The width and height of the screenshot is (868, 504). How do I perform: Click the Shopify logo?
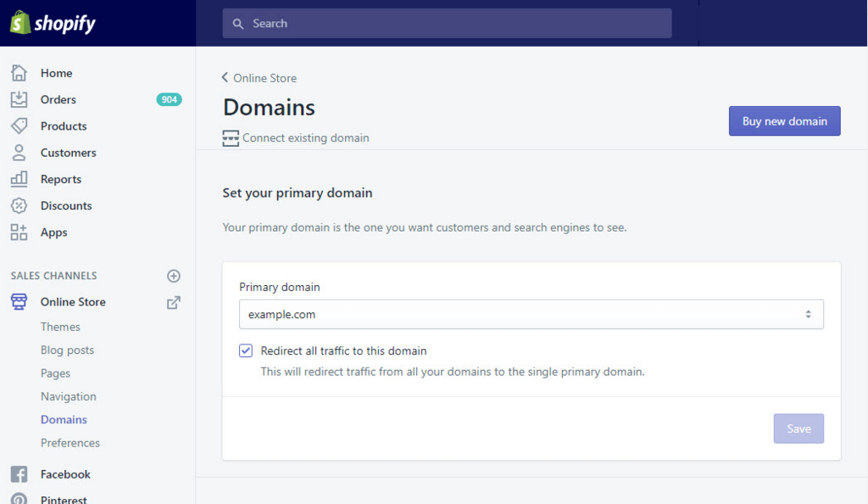coord(53,23)
